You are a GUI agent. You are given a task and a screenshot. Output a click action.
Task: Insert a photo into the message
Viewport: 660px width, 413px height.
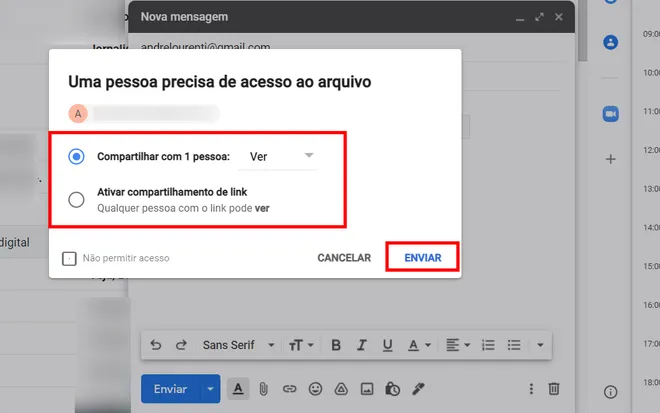pos(367,389)
